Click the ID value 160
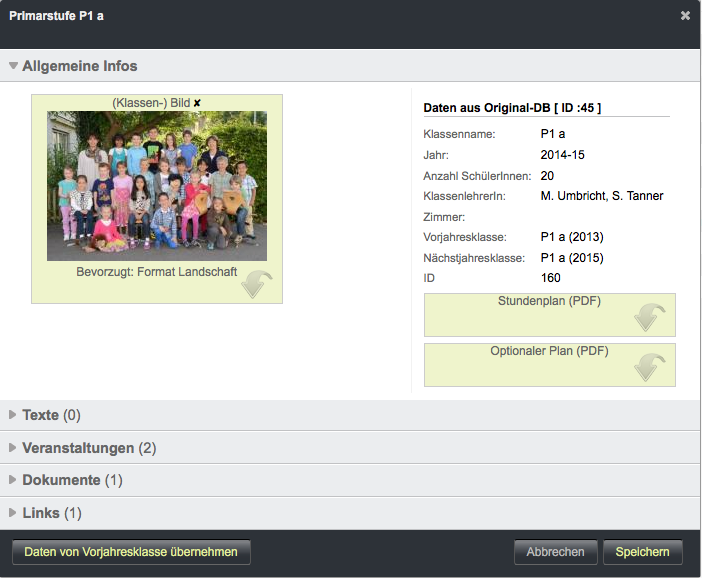This screenshot has width=702, height=578. 550,278
